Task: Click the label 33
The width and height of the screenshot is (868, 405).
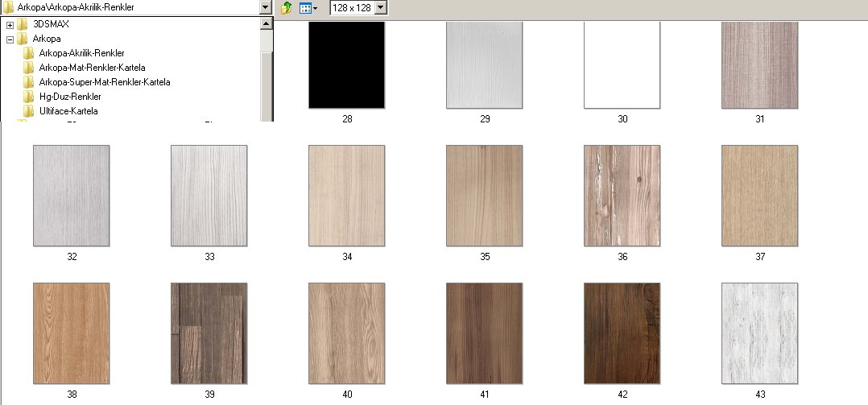Action: 210,257
